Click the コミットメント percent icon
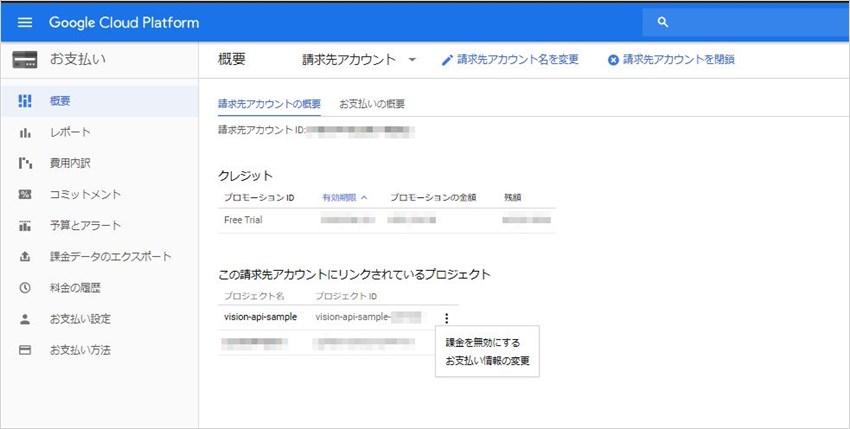This screenshot has height=429, width=850. 25,194
